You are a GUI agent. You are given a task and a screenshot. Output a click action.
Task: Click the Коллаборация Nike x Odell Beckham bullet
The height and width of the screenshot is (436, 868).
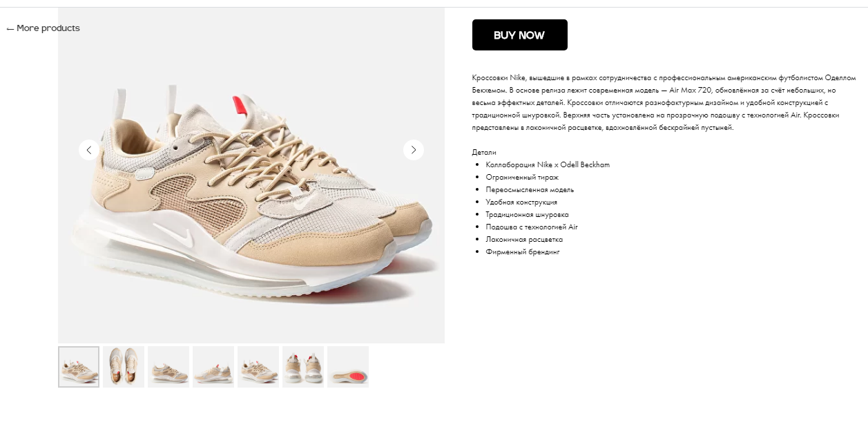[x=548, y=164]
